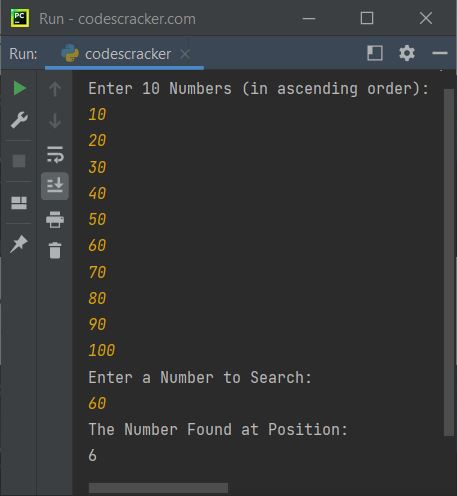The image size is (457, 496).
Task: Toggle soft-wrap for console output
Action: tap(55, 154)
